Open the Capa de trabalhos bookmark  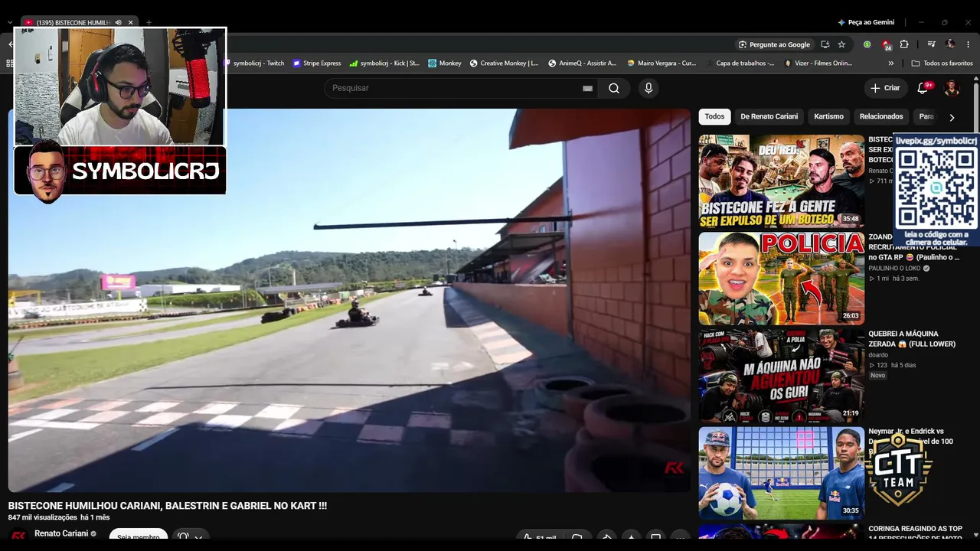pyautogui.click(x=740, y=64)
